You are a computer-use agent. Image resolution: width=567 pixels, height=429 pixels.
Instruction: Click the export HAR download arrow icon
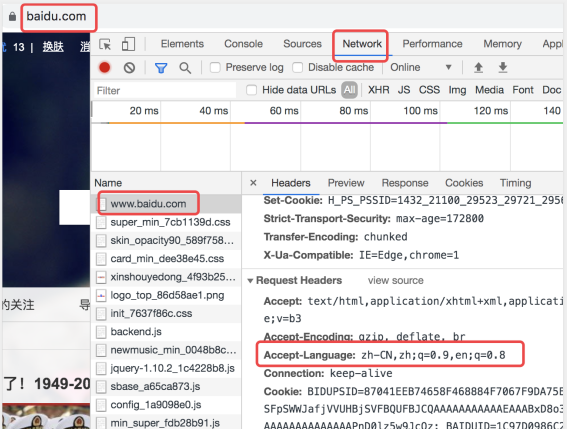503,67
